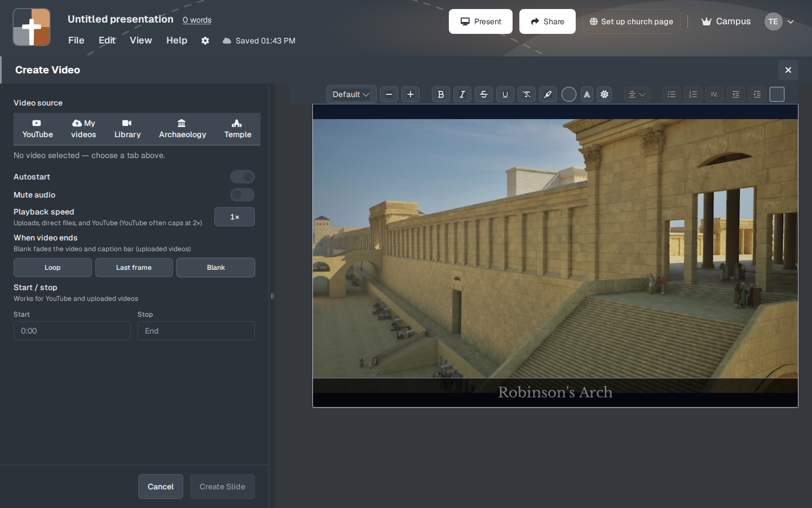Click the Bold formatting icon
Viewport: 812px width, 508px height.
pos(441,94)
